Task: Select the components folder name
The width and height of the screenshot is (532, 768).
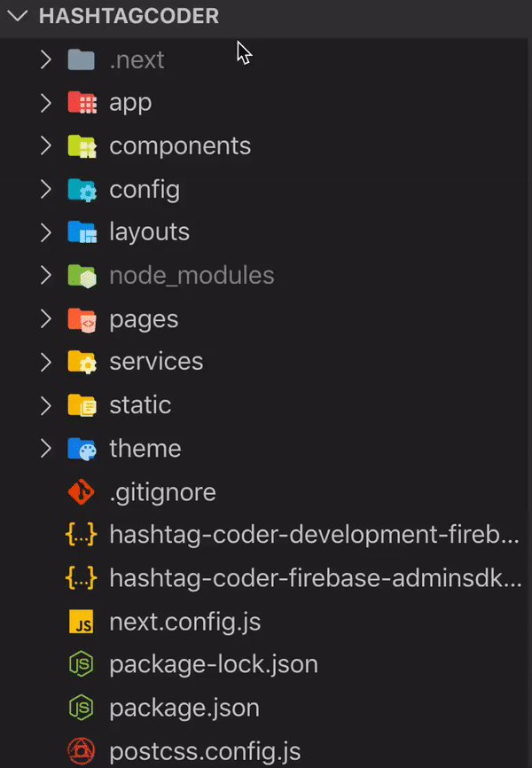Action: (180, 146)
